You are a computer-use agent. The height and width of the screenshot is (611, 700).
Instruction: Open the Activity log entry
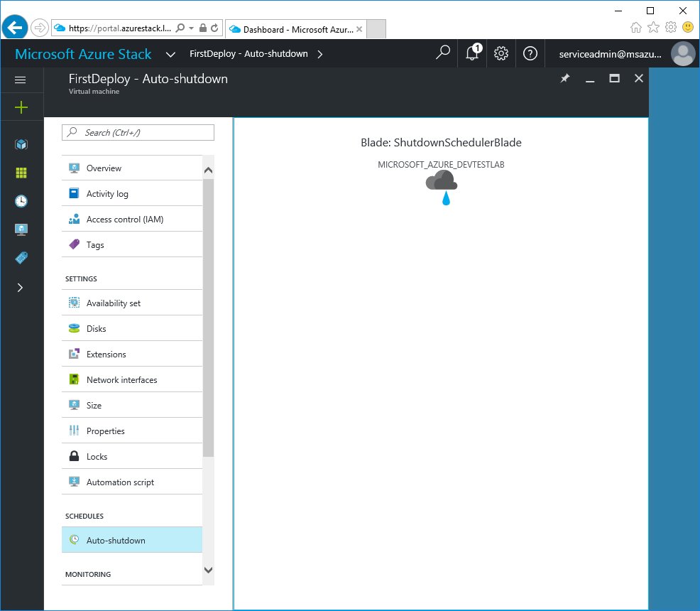pyautogui.click(x=106, y=193)
